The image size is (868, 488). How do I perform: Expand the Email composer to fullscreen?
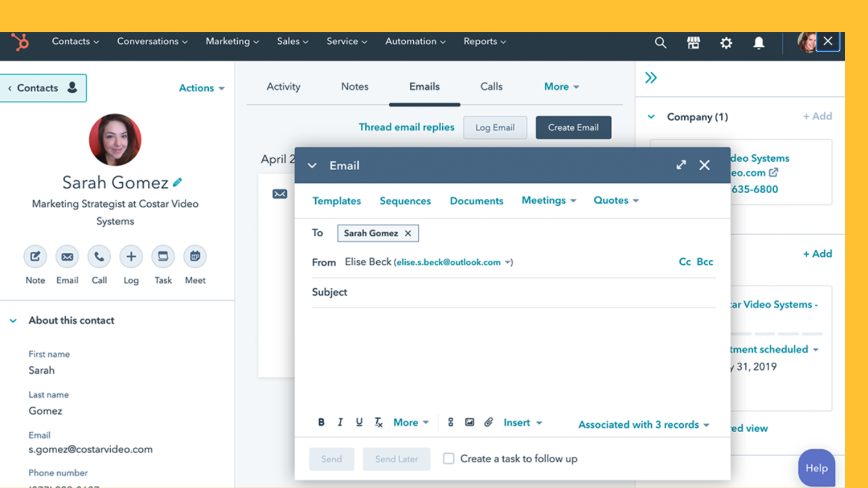pyautogui.click(x=681, y=165)
